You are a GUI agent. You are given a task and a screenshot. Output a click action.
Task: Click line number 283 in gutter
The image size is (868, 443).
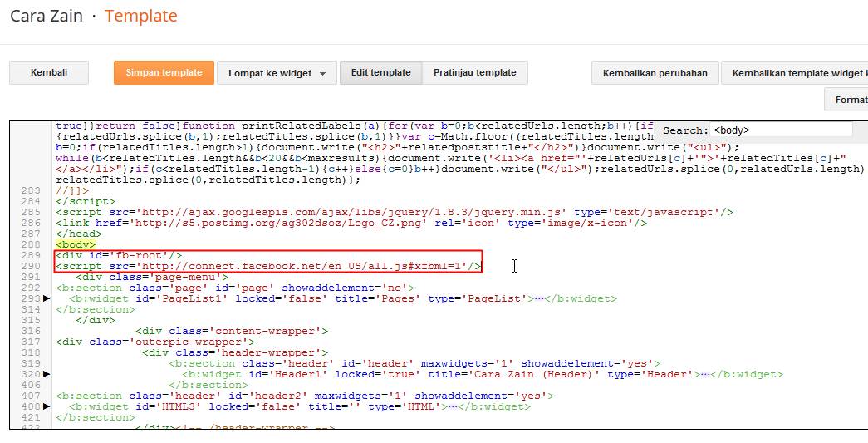point(31,190)
